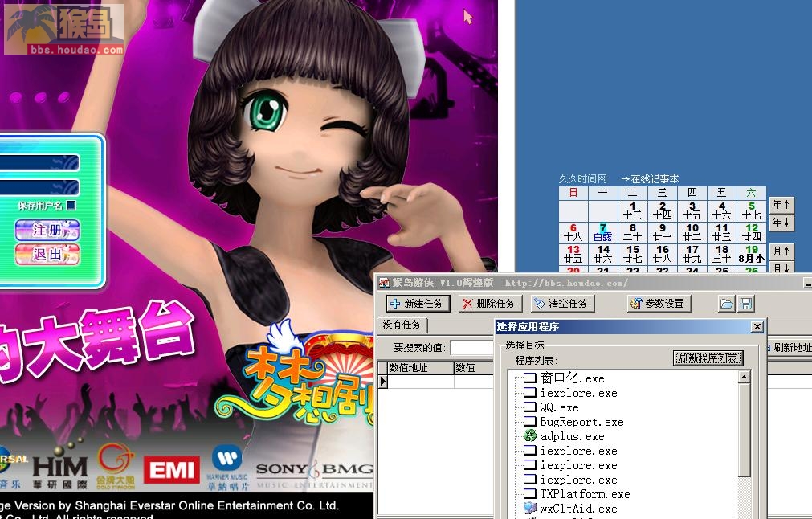812x519 pixels.
Task: Click the 清空任务 toolbar button
Action: (x=562, y=304)
